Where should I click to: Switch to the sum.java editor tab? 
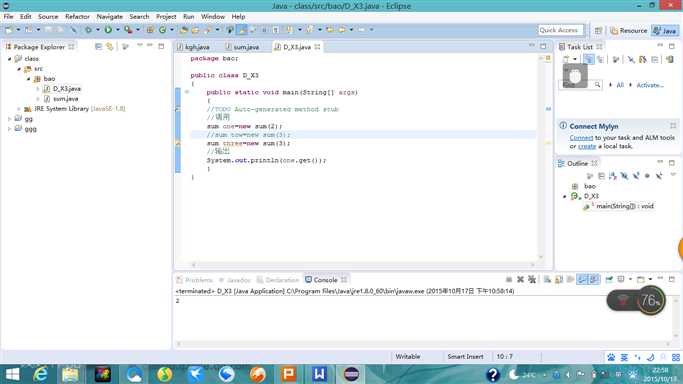coord(242,47)
